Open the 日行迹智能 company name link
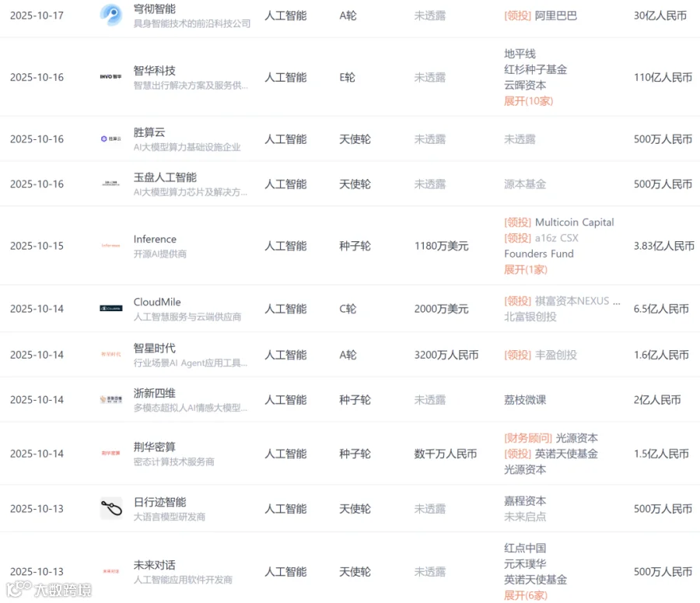Viewport: 700px width, 603px height. (159, 502)
